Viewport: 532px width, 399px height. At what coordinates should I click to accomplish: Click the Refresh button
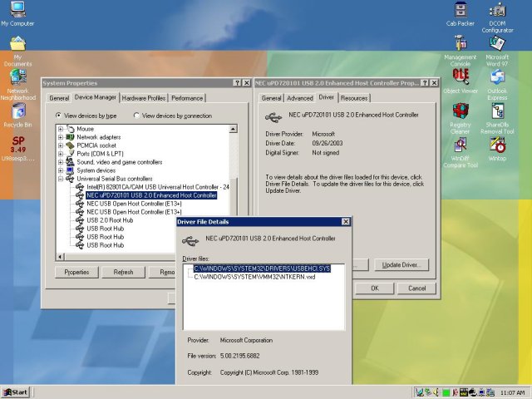(x=124, y=272)
